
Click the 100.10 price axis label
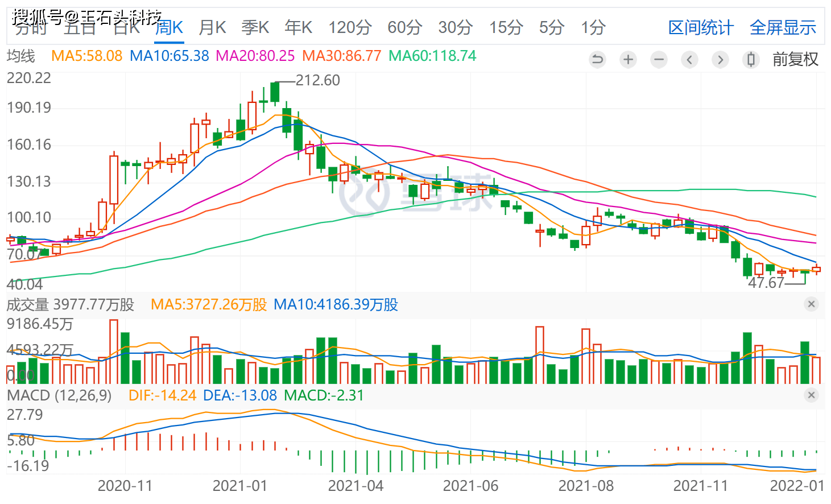(x=29, y=217)
